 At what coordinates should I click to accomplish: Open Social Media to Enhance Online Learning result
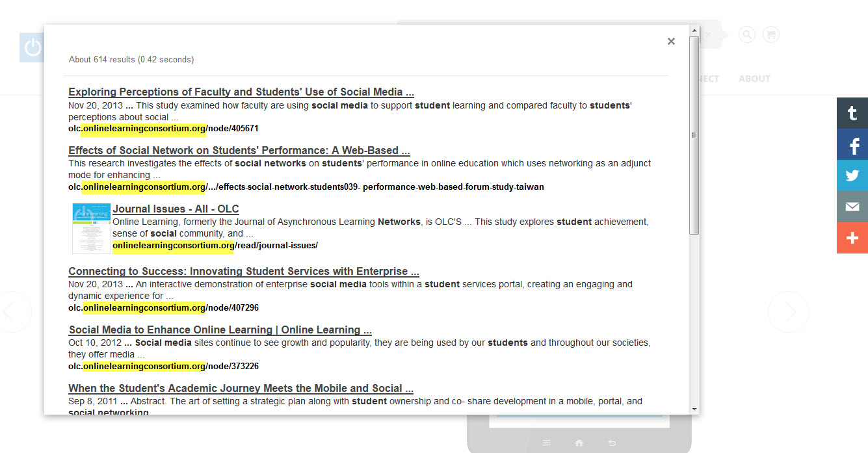(x=220, y=330)
